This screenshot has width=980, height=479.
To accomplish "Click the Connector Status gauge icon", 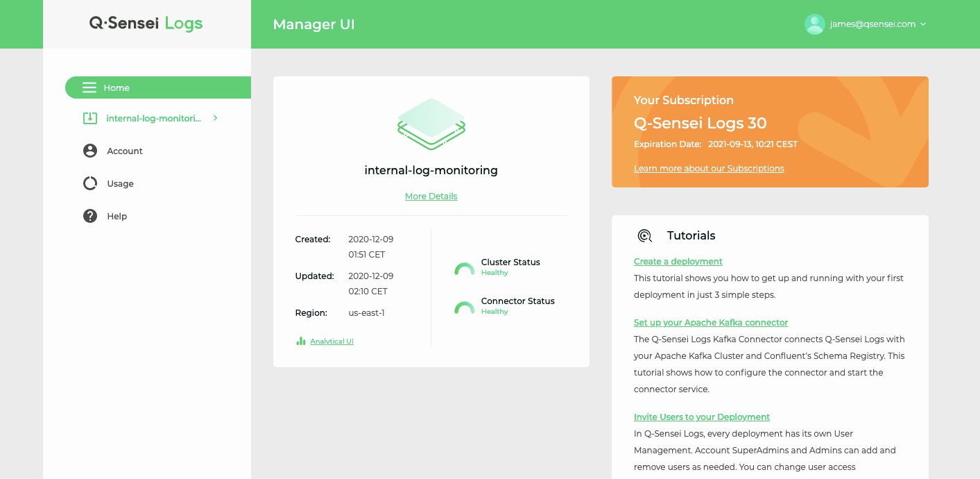I will click(x=465, y=308).
